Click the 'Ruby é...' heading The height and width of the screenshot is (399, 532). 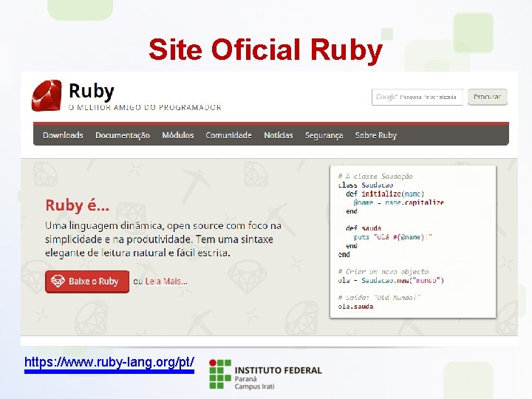(x=78, y=205)
